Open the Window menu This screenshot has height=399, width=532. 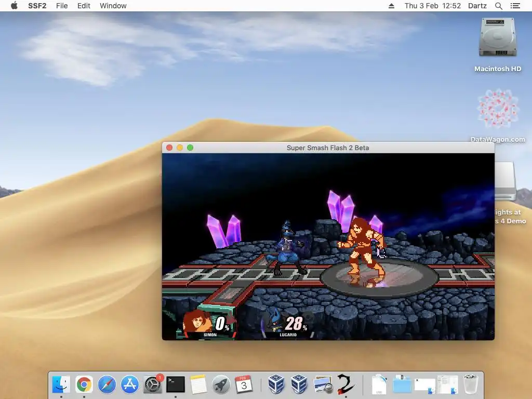click(x=113, y=6)
